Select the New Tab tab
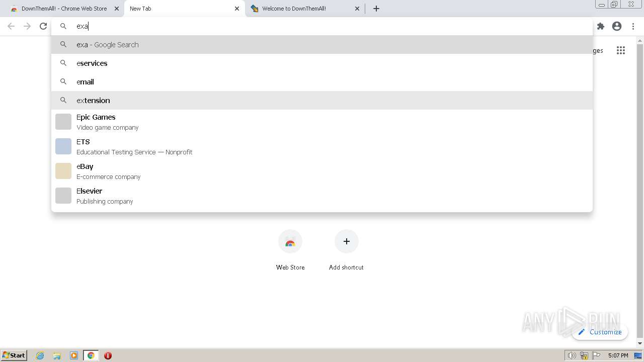This screenshot has height=362, width=644. pyautogui.click(x=184, y=9)
